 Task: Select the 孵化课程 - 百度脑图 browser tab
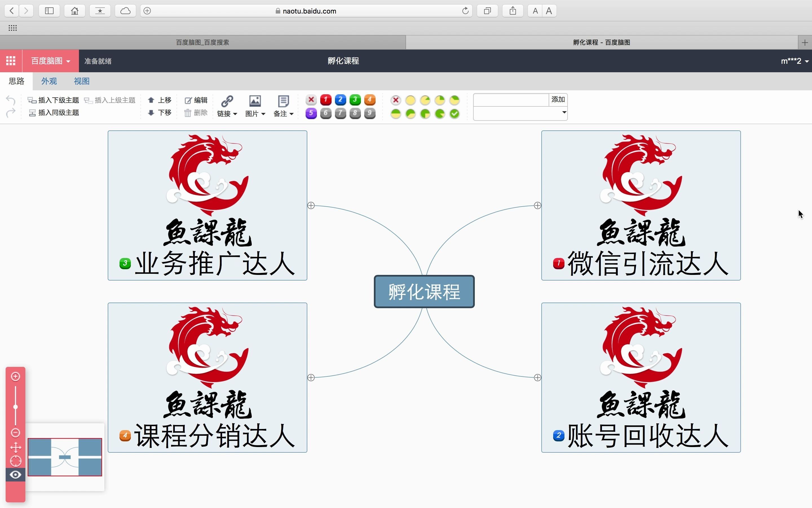(602, 42)
